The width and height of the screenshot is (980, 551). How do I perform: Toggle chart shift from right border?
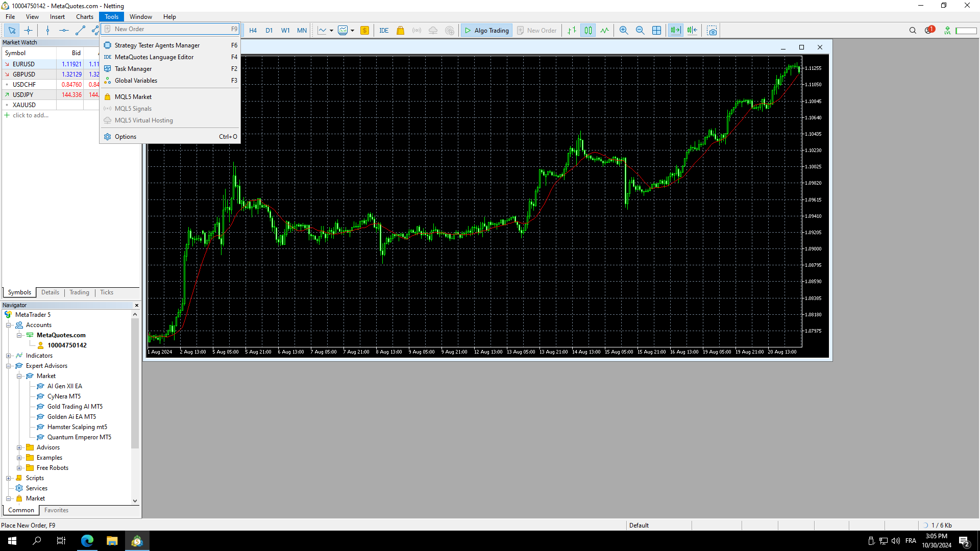click(x=692, y=31)
